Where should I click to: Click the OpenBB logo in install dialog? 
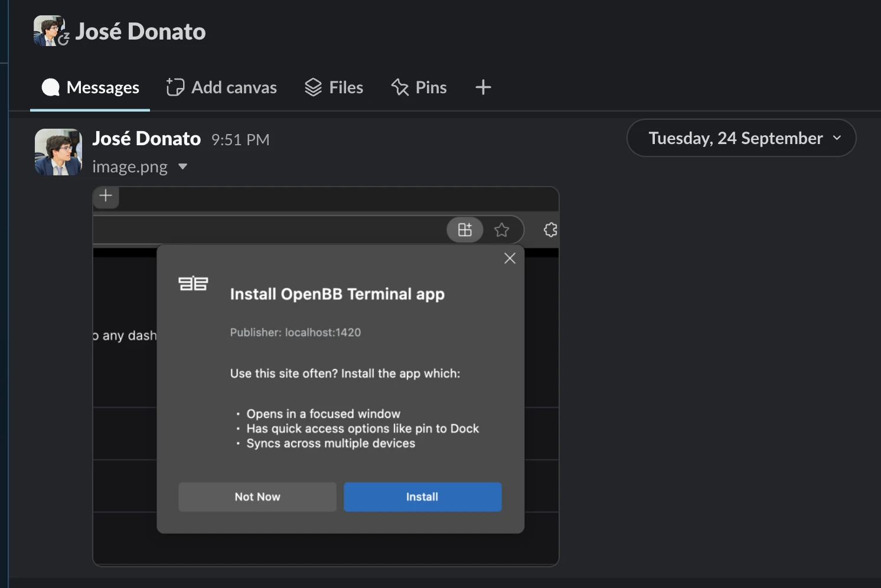point(193,283)
